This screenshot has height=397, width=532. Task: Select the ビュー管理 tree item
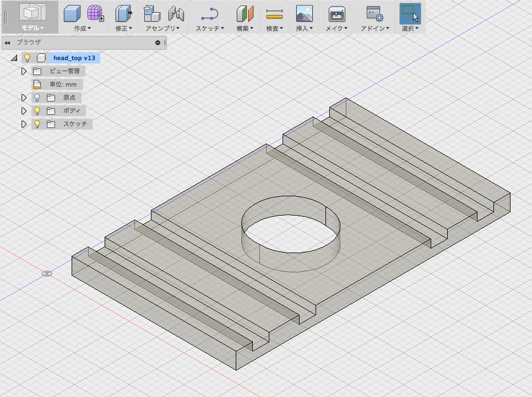(x=64, y=71)
